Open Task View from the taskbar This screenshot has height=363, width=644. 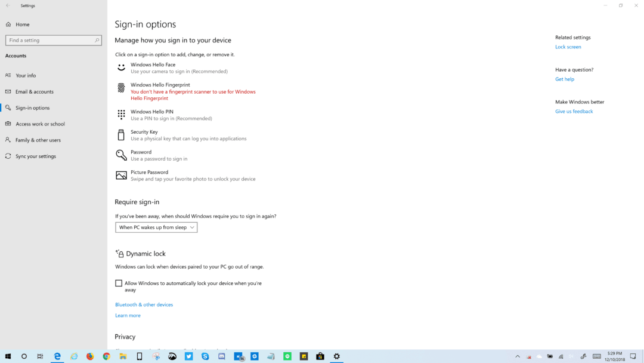pos(40,356)
